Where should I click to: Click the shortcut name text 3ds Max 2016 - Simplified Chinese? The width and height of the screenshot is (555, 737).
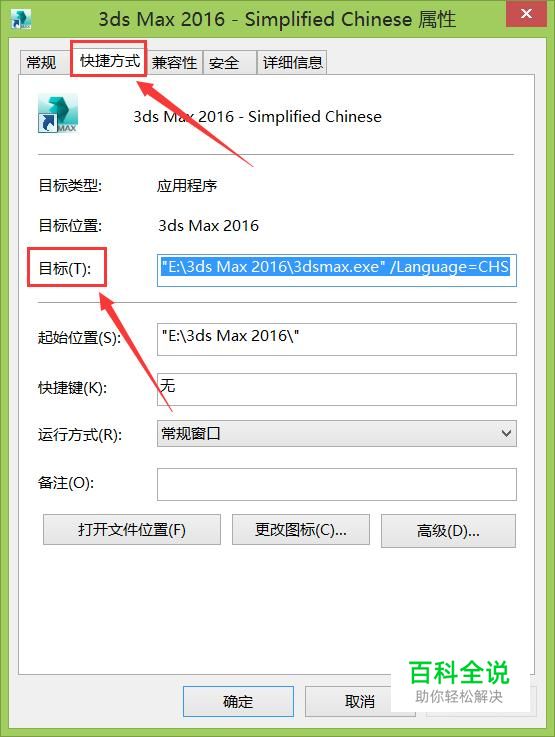(258, 117)
